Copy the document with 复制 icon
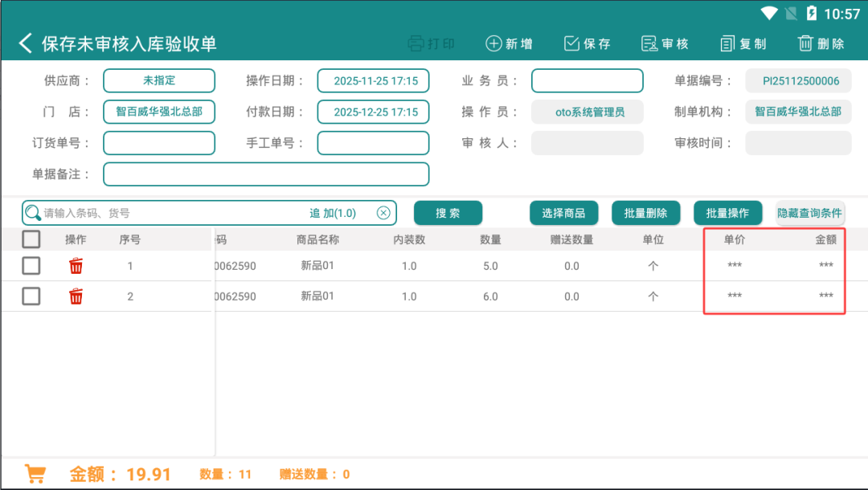 (727, 43)
